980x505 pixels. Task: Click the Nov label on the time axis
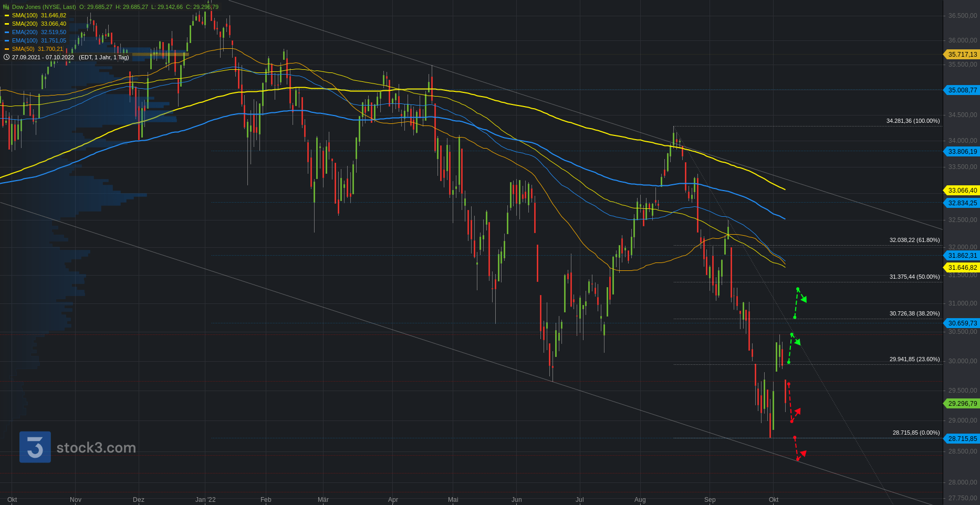pyautogui.click(x=76, y=500)
